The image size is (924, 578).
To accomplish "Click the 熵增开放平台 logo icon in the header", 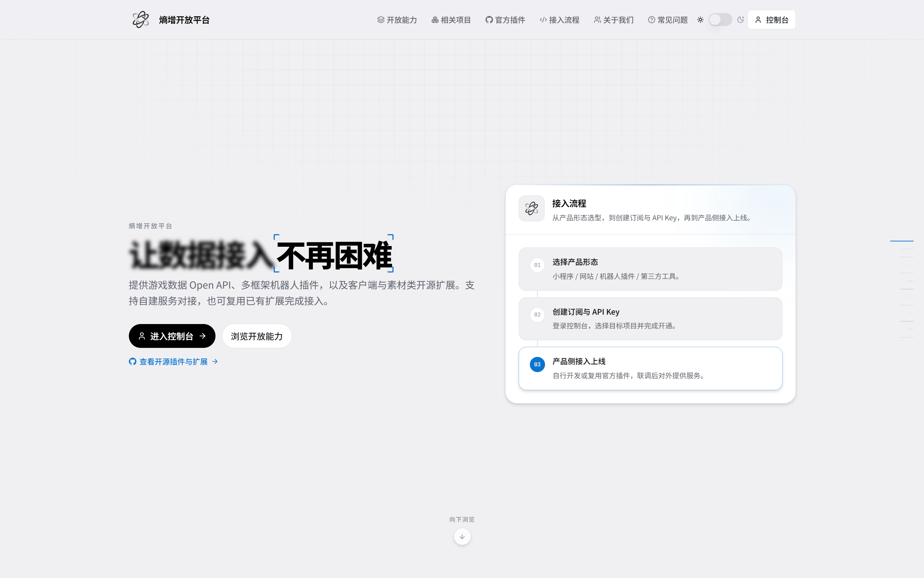I will (x=140, y=20).
